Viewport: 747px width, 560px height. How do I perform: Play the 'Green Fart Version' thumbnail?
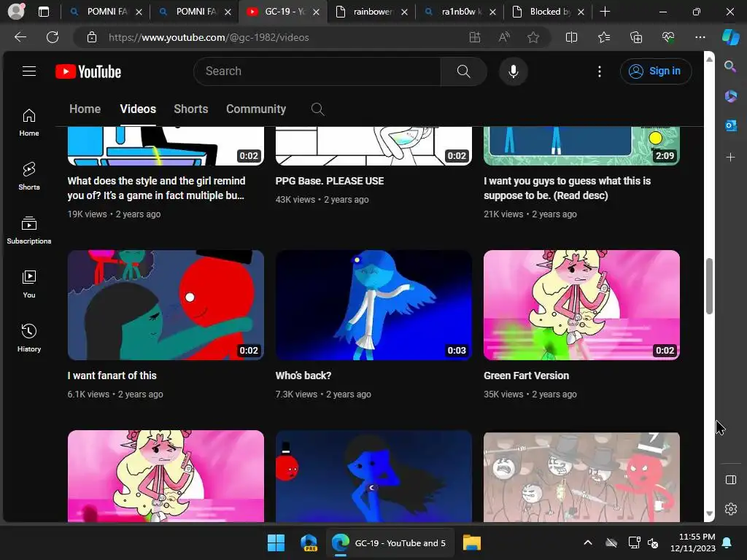581,305
